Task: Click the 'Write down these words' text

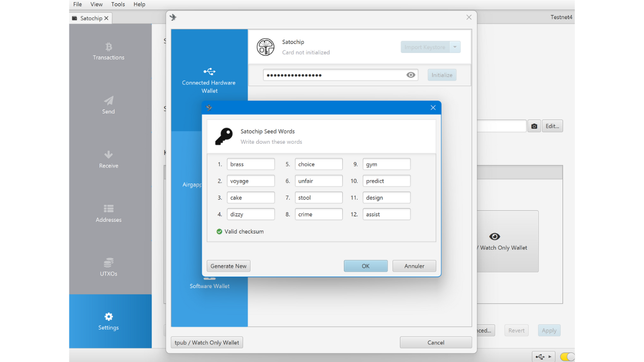Action: coord(271,142)
